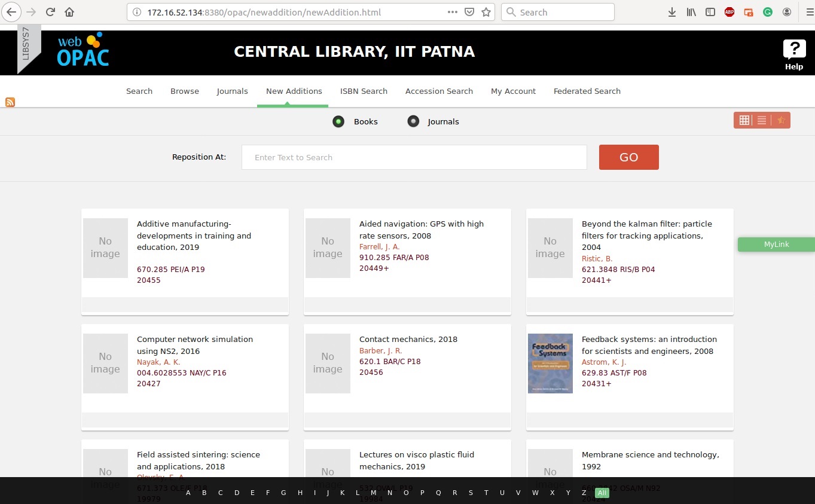This screenshot has height=504, width=815.
Task: Open the Firefox downloads icon
Action: coord(672,12)
